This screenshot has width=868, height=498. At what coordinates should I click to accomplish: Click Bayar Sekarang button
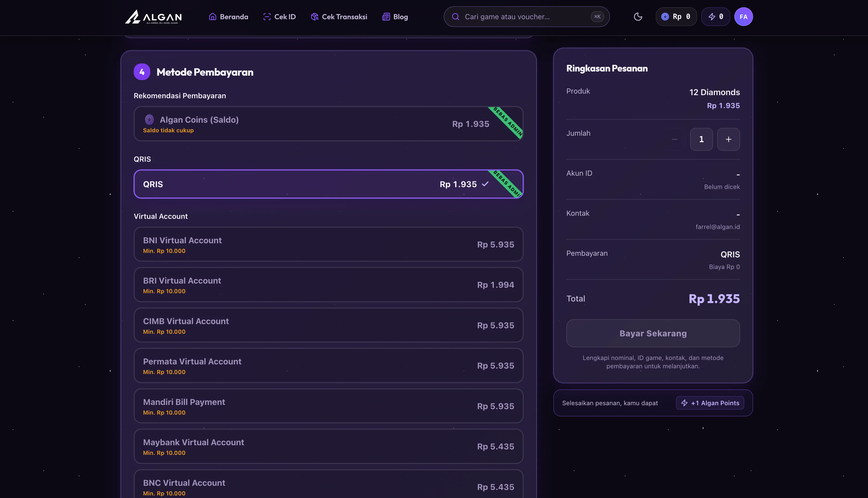pos(653,333)
